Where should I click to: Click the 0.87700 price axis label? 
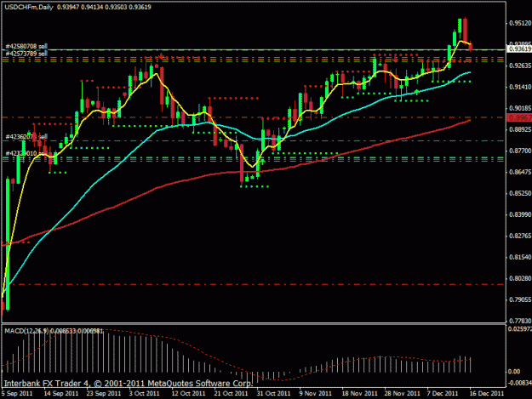click(x=520, y=151)
